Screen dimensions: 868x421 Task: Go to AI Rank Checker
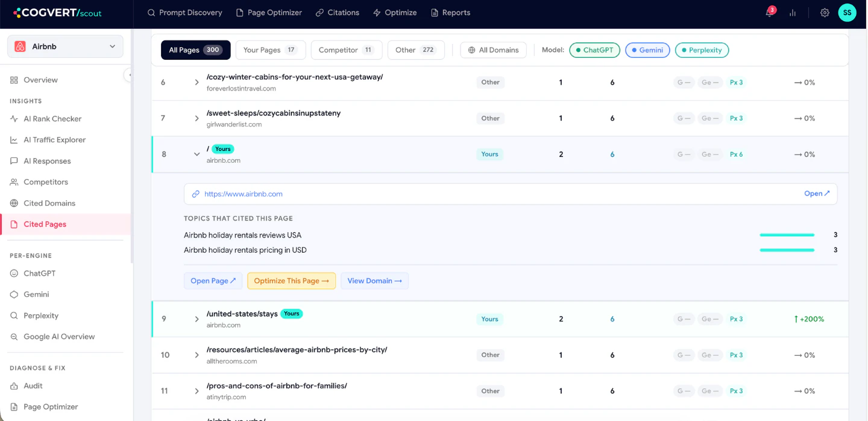coord(52,119)
